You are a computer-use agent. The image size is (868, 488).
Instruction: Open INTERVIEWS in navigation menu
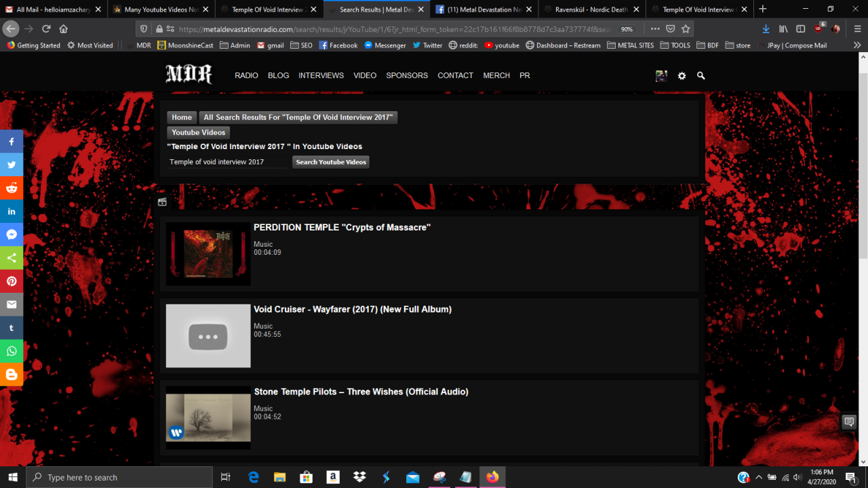pyautogui.click(x=321, y=75)
